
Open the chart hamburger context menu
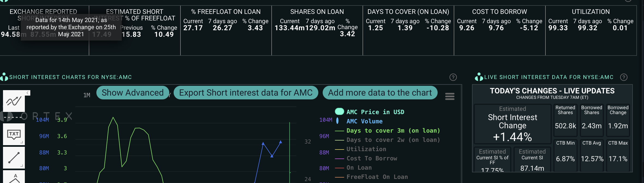tap(450, 96)
